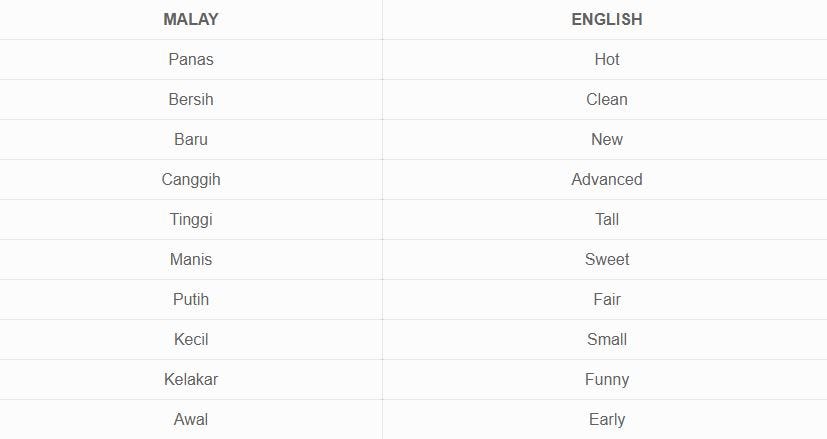Click the English cell Clean
The width and height of the screenshot is (827, 439).
point(606,99)
